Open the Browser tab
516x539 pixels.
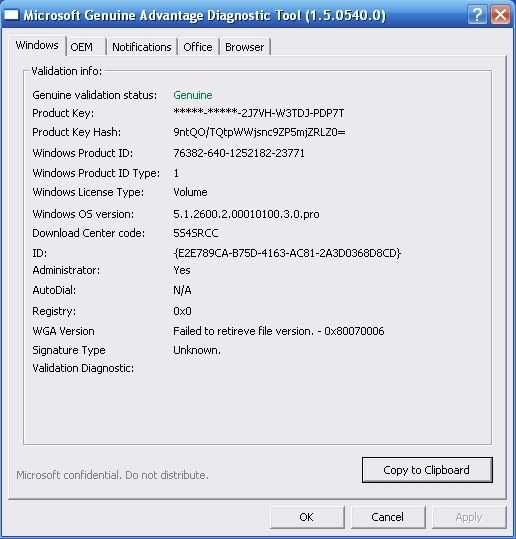(244, 47)
